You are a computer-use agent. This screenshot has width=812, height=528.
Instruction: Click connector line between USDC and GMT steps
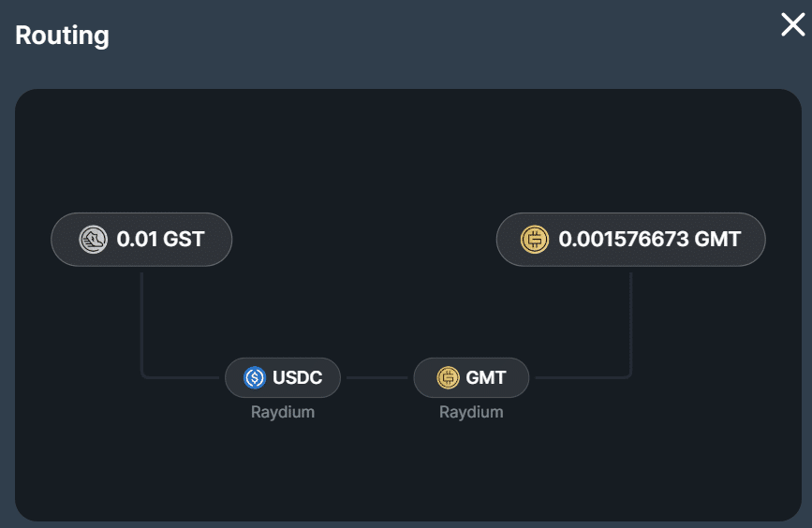[x=377, y=378]
